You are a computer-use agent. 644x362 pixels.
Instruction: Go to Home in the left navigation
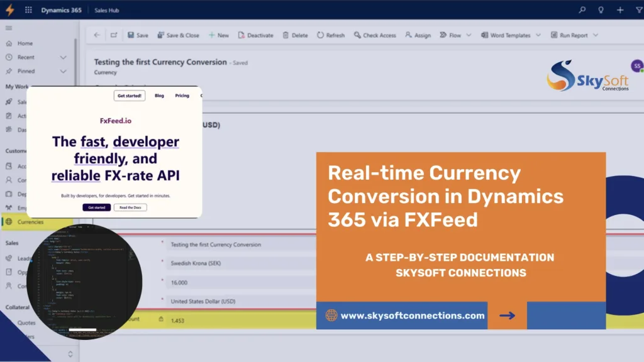click(25, 43)
